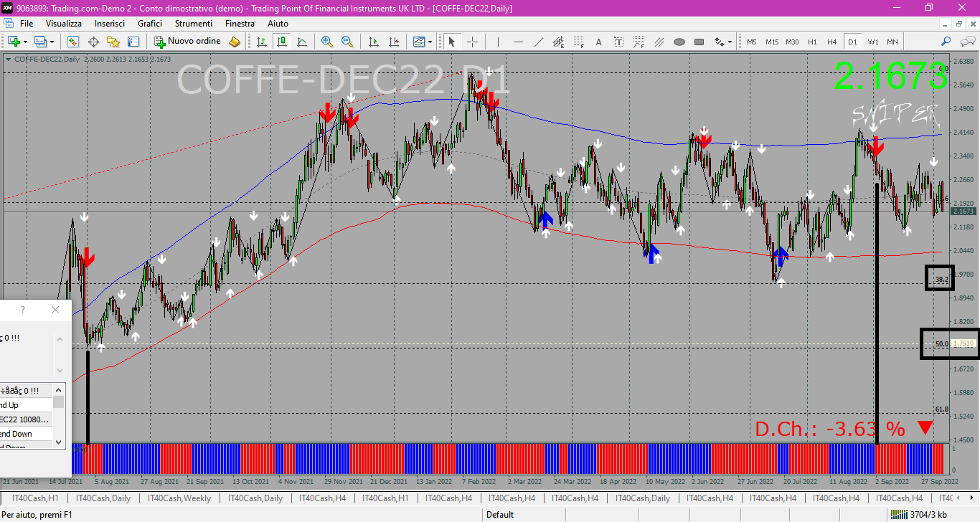
Task: Draw an ellipse shape
Action: pyautogui.click(x=679, y=42)
